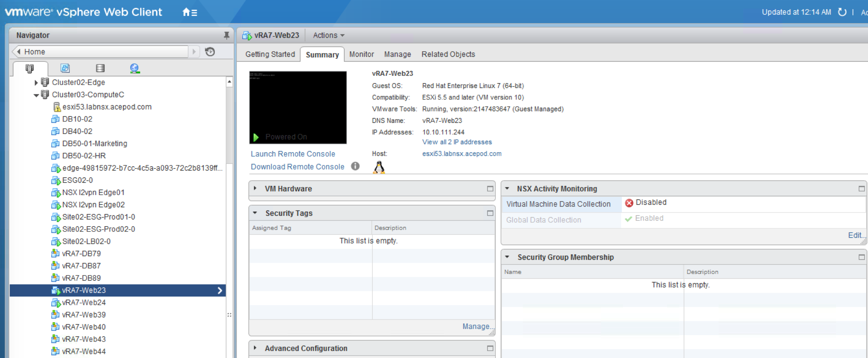Click the Name column header in Security Group Membership

pyautogui.click(x=593, y=272)
